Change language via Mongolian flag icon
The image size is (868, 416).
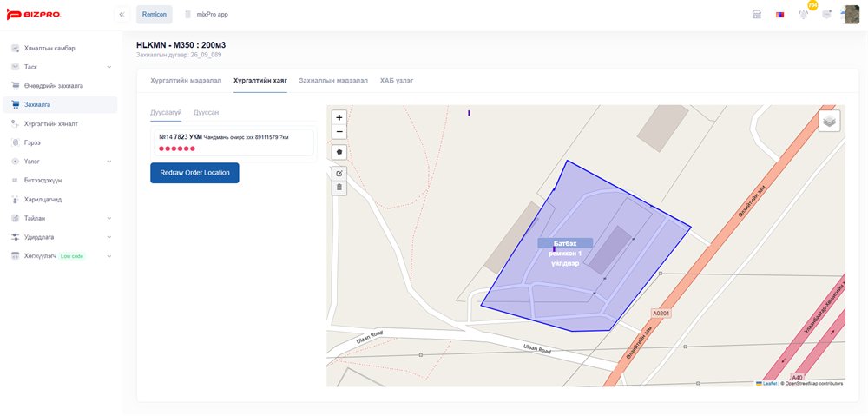pos(780,15)
